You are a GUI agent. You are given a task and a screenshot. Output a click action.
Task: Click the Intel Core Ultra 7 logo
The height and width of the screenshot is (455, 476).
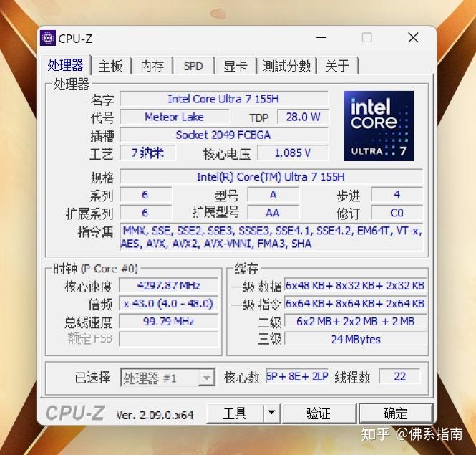point(379,125)
